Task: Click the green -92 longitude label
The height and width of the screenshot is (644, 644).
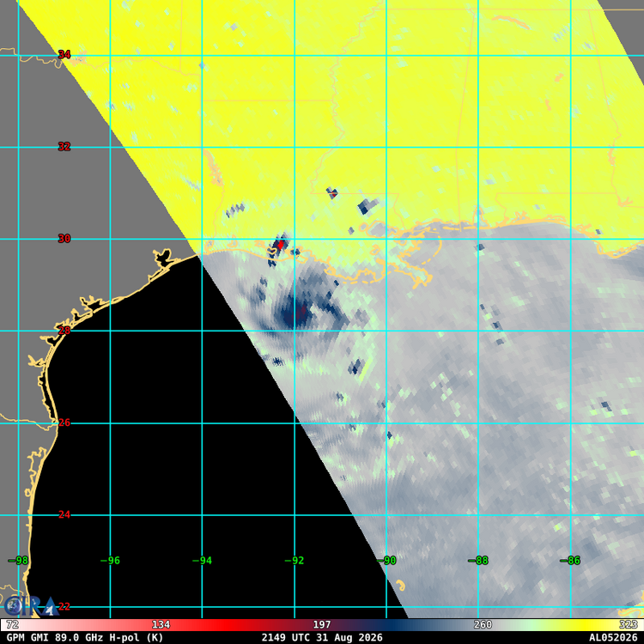Action: (294, 561)
